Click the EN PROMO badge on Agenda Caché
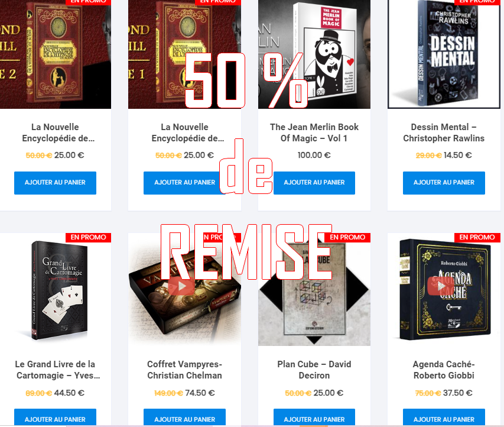 [477, 238]
